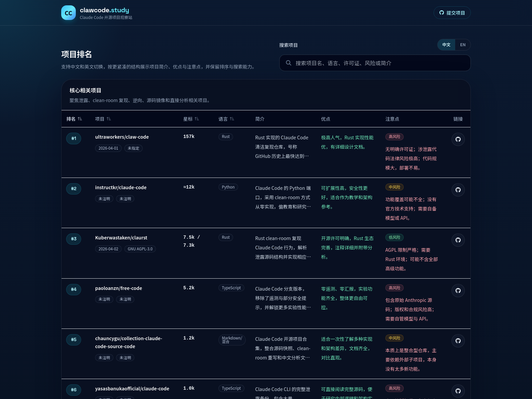Image resolution: width=532 pixels, height=399 pixels.
Task: Click the ultraworkers/claw-code project name
Action: 122,137
